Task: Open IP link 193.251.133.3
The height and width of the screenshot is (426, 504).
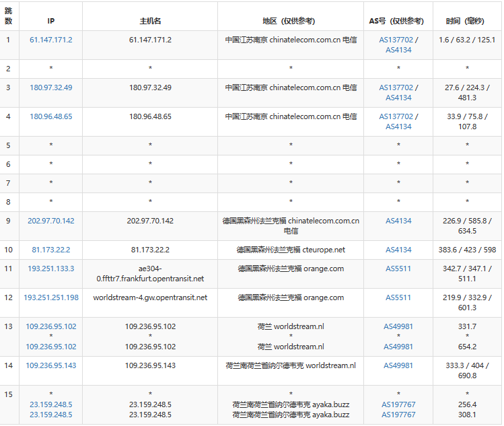Action: tap(50, 269)
